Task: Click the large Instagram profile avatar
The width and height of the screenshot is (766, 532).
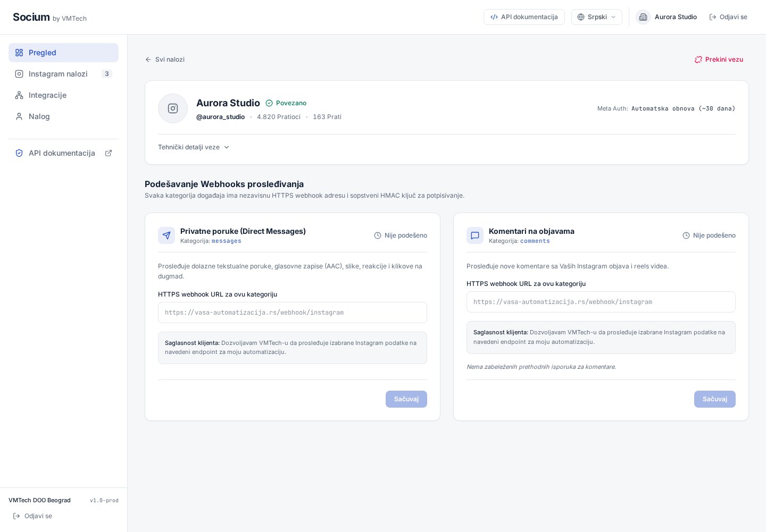Action: tap(173, 108)
